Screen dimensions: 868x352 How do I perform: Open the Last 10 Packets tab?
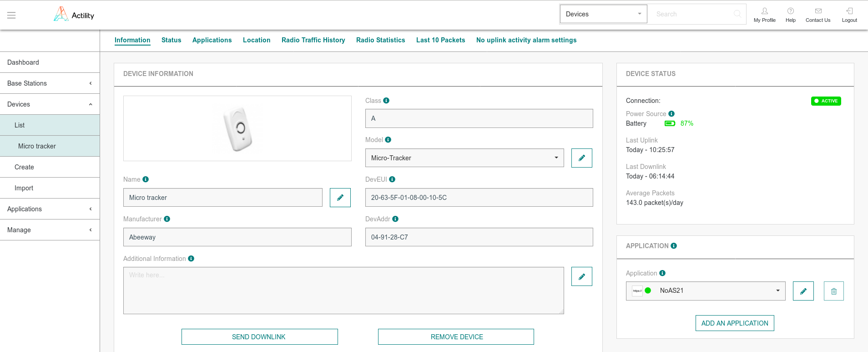440,40
